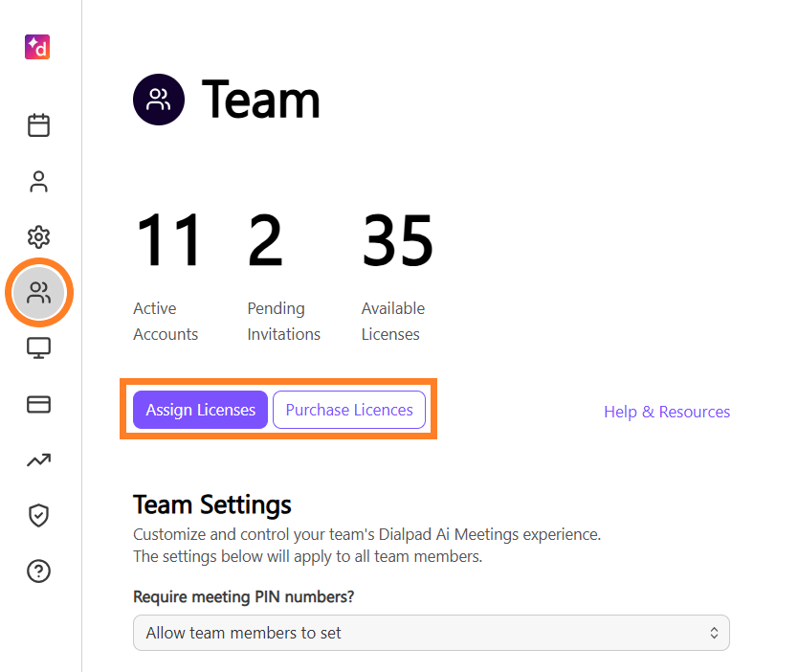Open the security shield icon
The width and height of the screenshot is (798, 672).
point(38,515)
